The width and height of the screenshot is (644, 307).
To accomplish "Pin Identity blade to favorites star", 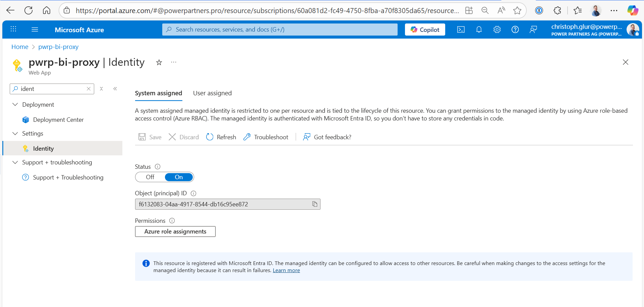I will pos(159,62).
